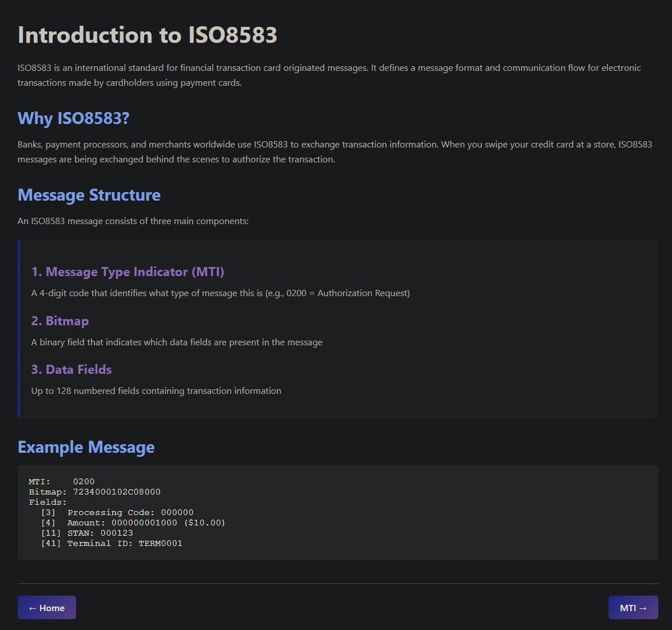Click the Processing Code field line
The image size is (672, 630).
(117, 512)
